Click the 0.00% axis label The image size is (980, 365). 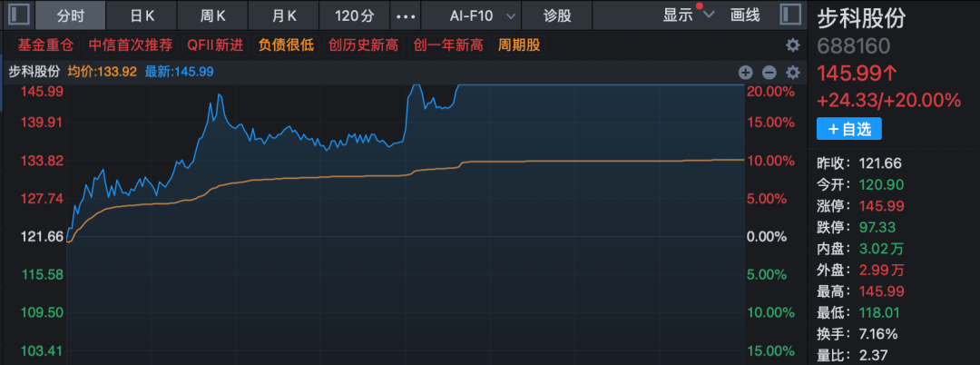click(x=769, y=237)
